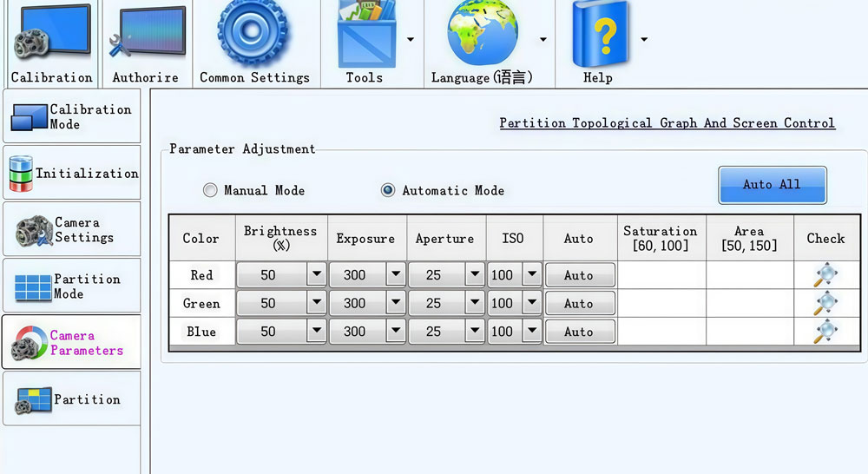Image resolution: width=868 pixels, height=474 pixels.
Task: Open Blue Exposure dropdown
Action: pos(396,331)
